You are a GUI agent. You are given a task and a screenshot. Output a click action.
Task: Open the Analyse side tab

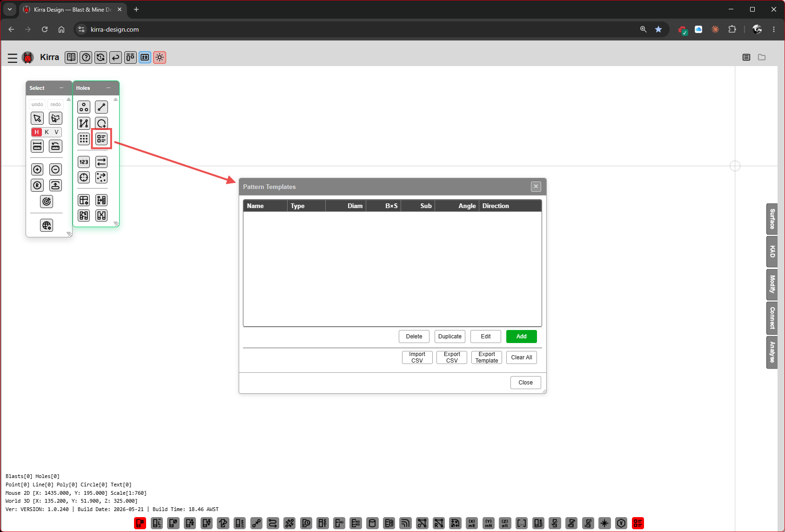772,352
